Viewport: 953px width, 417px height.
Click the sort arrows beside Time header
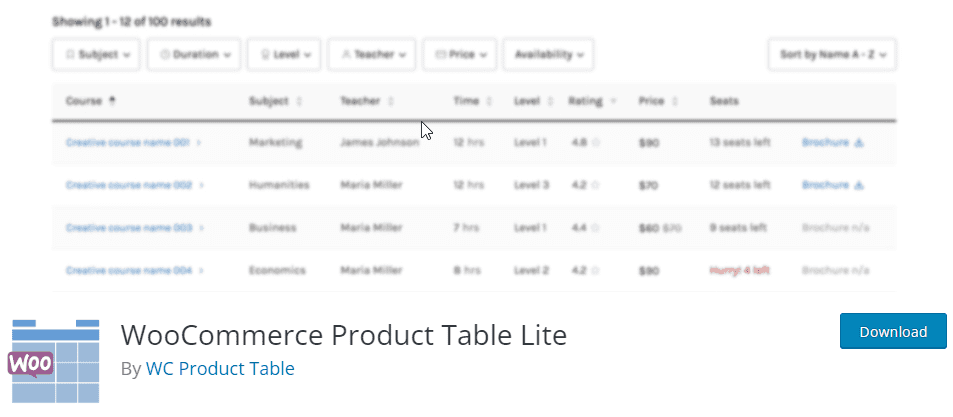(489, 101)
